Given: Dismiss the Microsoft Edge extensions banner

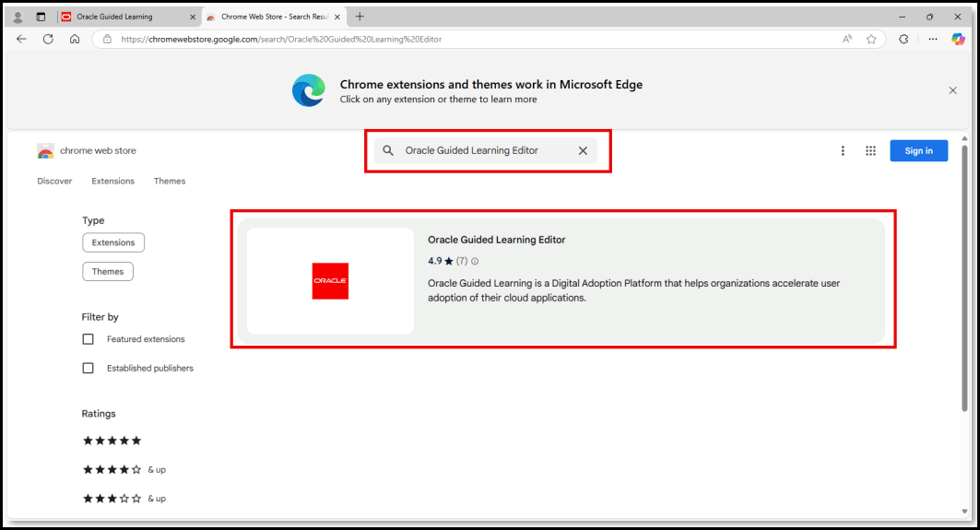Looking at the screenshot, I should (952, 90).
